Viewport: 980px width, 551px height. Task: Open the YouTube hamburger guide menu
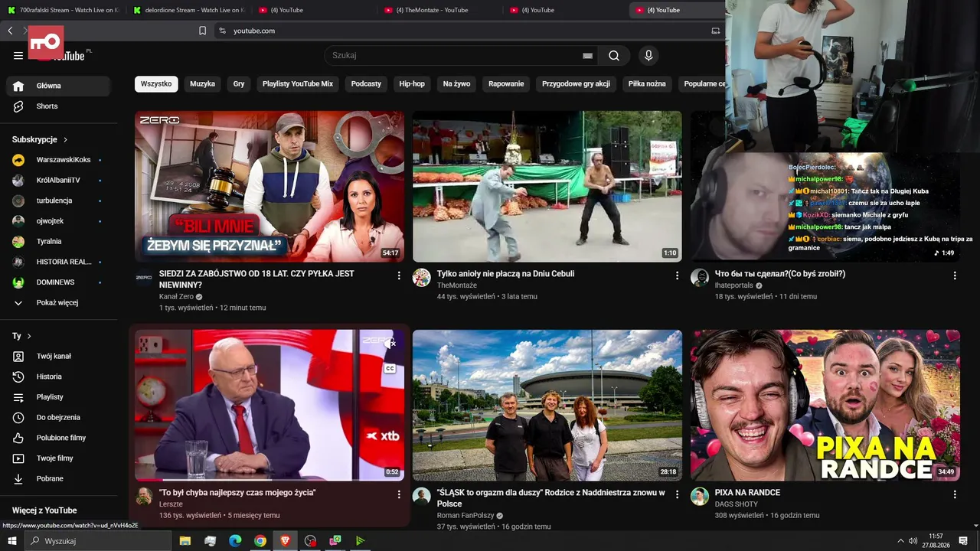(18, 55)
